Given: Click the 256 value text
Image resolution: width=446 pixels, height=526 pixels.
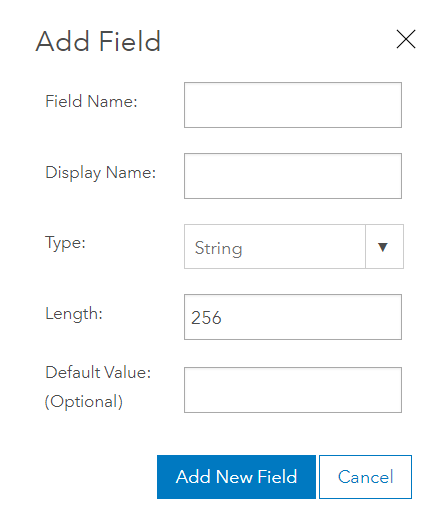Looking at the screenshot, I should (x=206, y=318).
